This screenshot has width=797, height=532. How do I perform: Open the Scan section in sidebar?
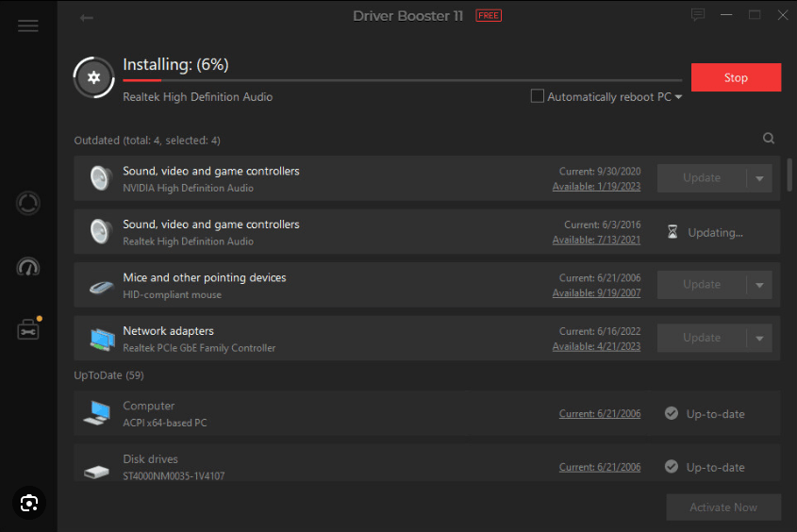coord(28,203)
